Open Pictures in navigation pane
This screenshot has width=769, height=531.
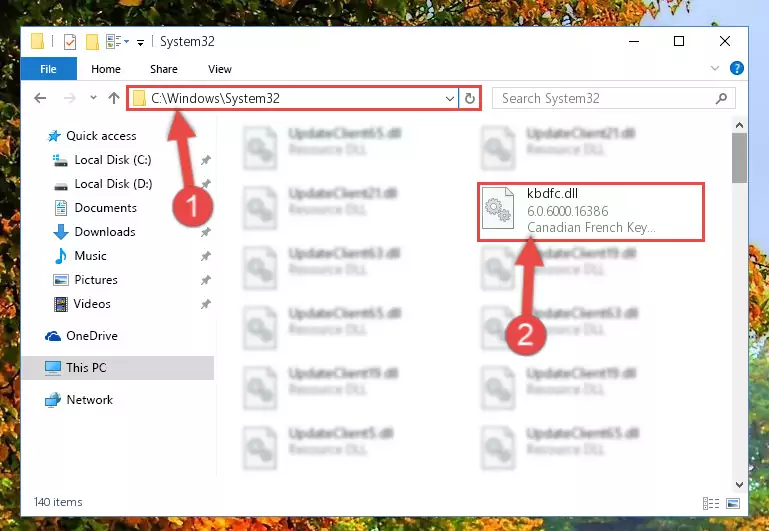pyautogui.click(x=96, y=280)
